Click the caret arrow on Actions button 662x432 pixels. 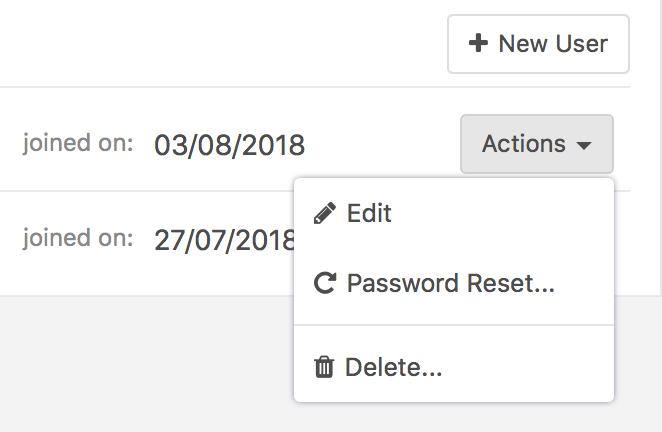point(584,145)
